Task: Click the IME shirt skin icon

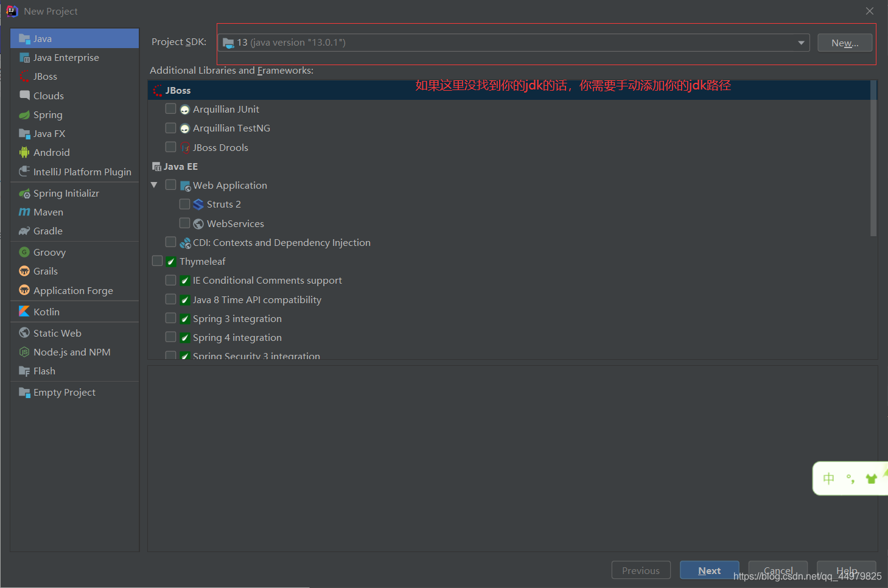Action: click(872, 478)
